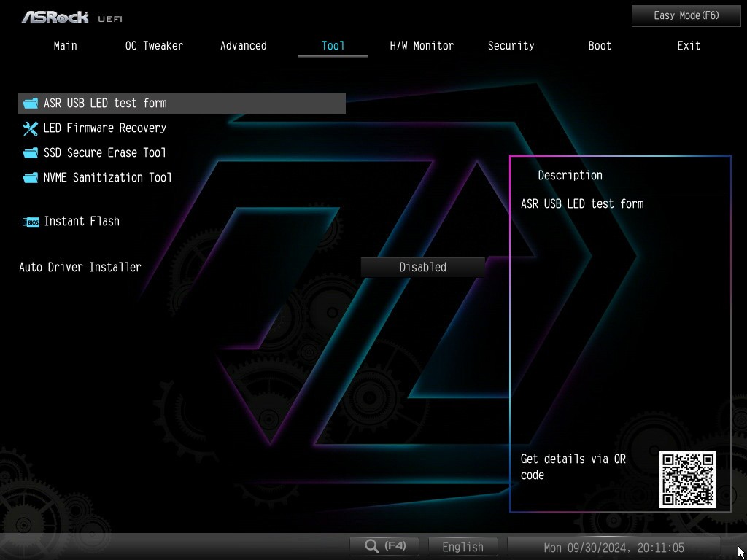747x560 pixels.
Task: Click the ASRock UEFI logo
Action: click(71, 17)
